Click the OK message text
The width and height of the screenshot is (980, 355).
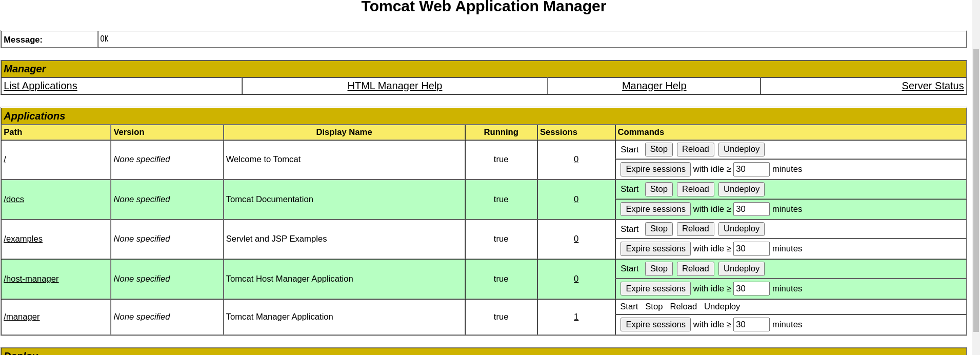tap(104, 39)
